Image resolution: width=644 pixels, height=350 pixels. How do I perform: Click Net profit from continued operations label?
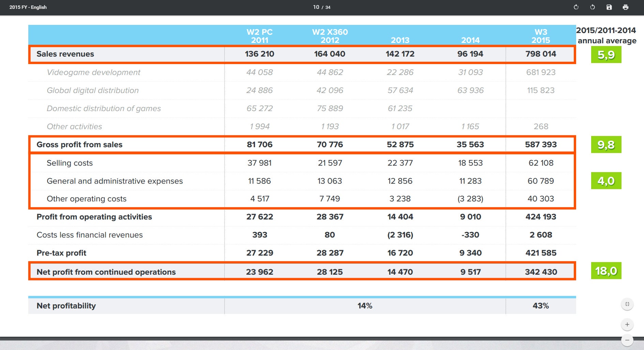(106, 272)
